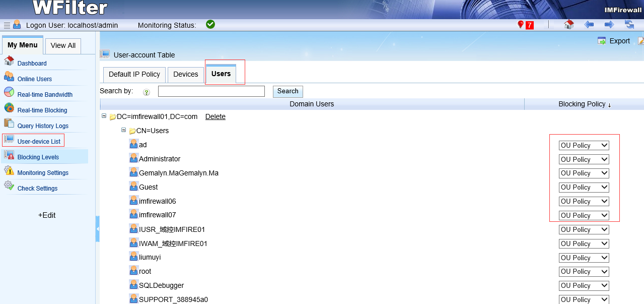
Task: Select the liumuyi user row
Action: (x=150, y=257)
